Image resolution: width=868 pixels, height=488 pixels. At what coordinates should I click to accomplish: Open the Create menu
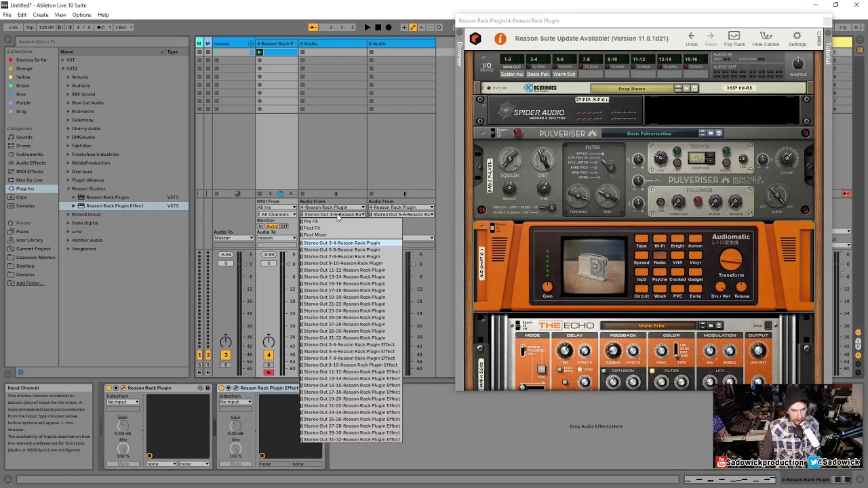pyautogui.click(x=41, y=15)
